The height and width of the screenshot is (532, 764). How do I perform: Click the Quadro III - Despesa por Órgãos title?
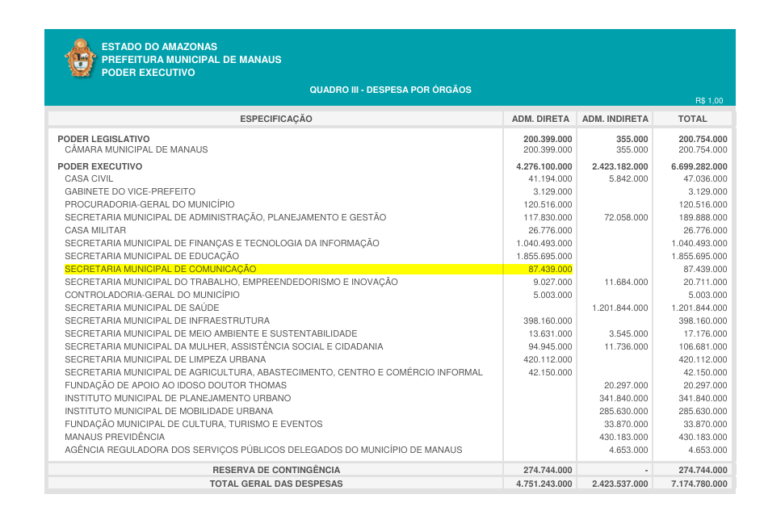pyautogui.click(x=390, y=90)
